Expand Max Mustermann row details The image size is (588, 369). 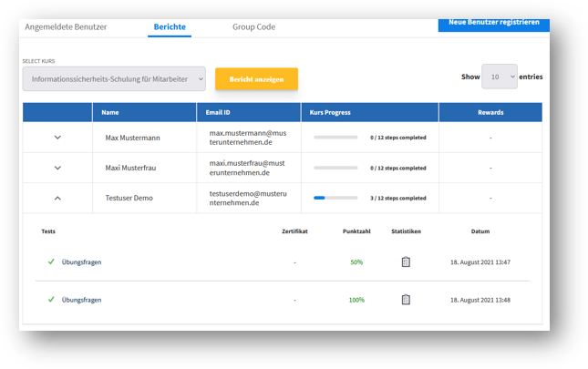point(57,138)
